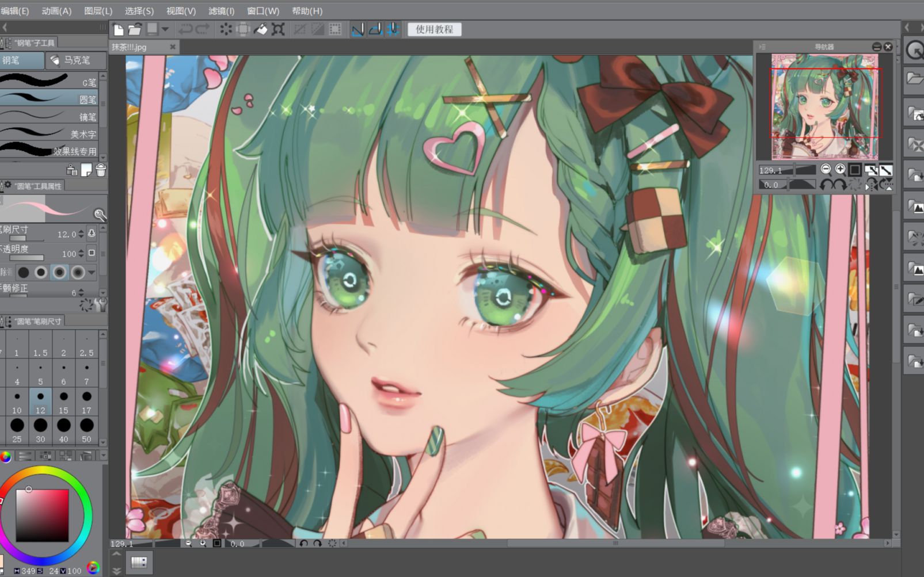This screenshot has height=577, width=924.
Task: Click the Navigator zoom in magnifier icon
Action: (x=840, y=169)
